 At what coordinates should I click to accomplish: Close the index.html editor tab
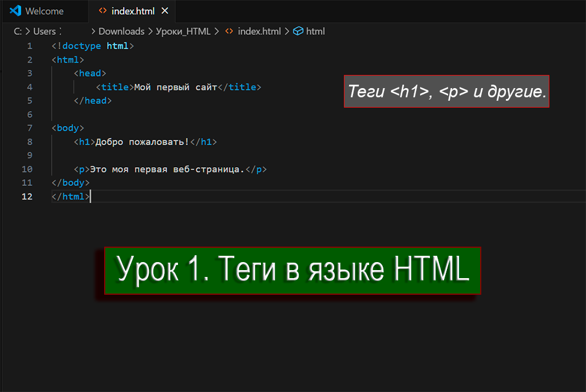(x=165, y=11)
